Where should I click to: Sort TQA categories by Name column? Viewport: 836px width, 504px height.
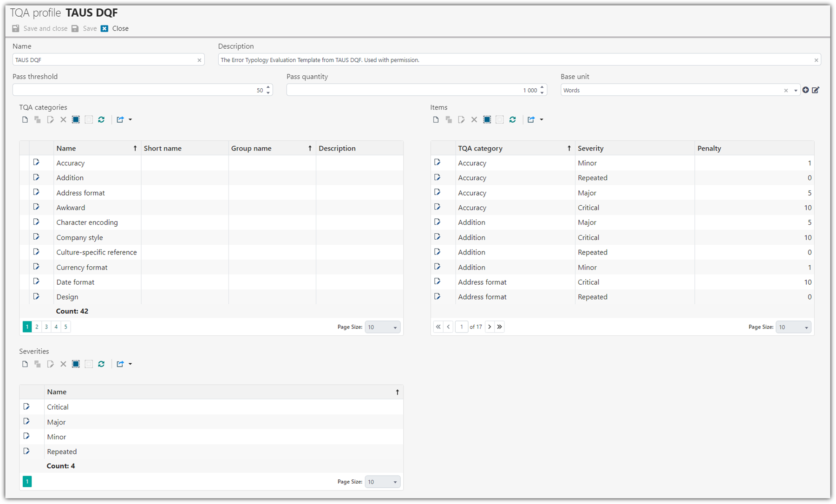tap(98, 148)
